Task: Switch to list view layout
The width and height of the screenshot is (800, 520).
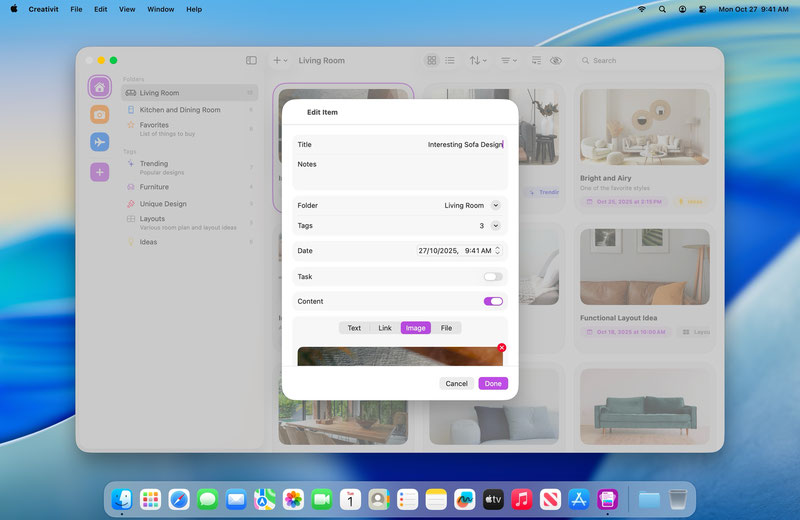Action: coord(449,61)
